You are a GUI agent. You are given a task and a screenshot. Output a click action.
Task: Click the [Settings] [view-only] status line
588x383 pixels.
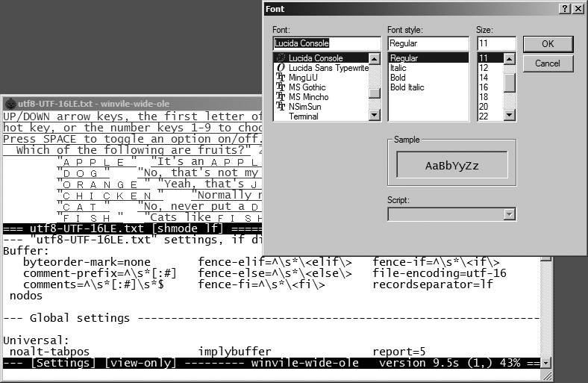[x=272, y=363]
